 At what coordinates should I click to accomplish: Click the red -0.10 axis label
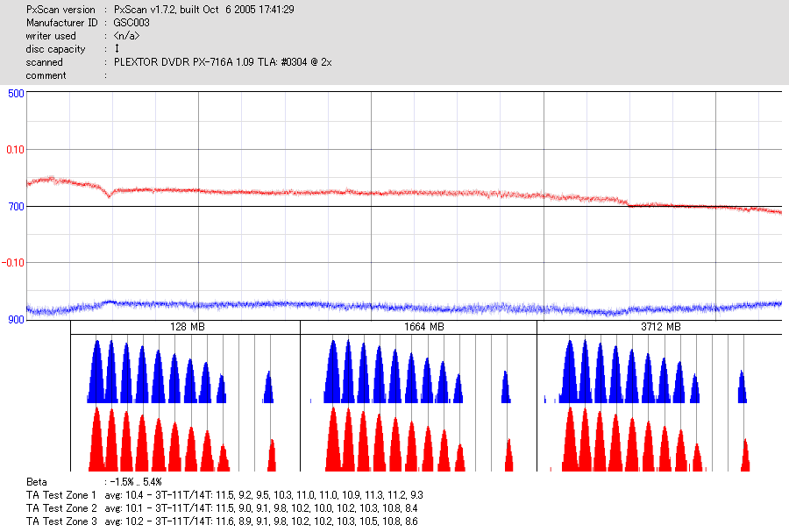13,262
